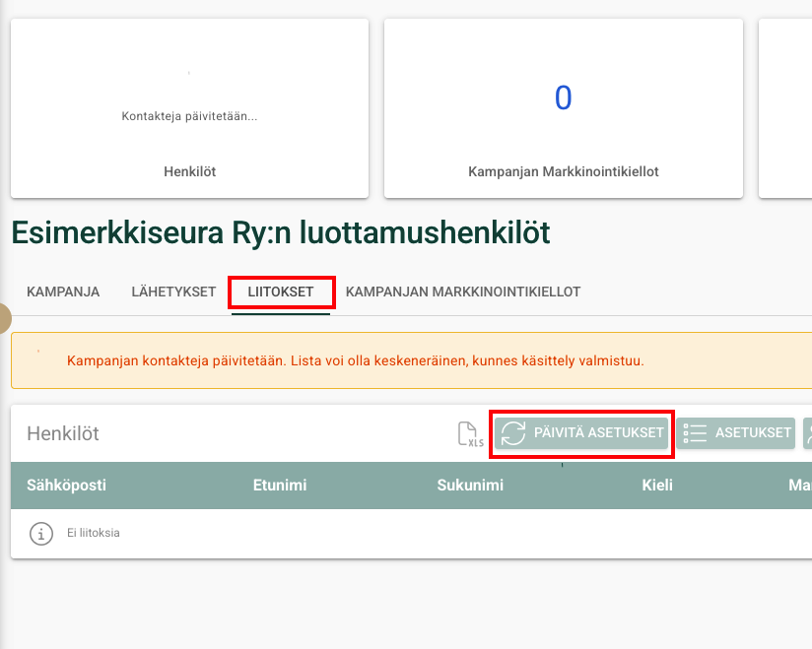Select the 'Ei liitoksia' text

[94, 533]
